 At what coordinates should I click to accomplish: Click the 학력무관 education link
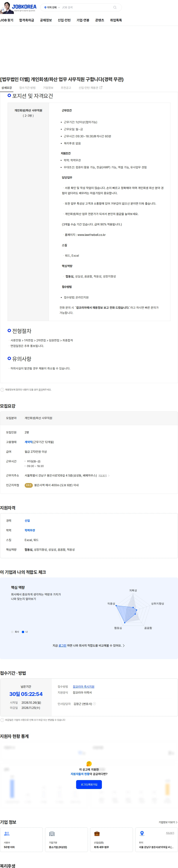point(30,530)
